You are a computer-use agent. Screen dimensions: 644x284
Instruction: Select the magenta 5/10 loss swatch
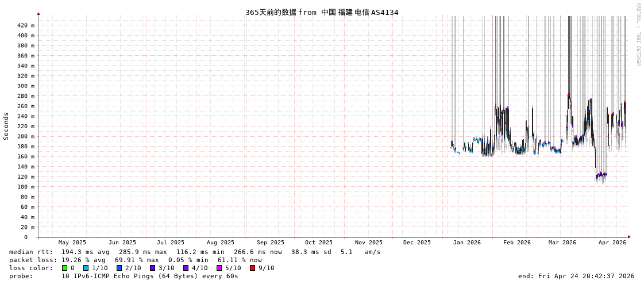pos(219,268)
